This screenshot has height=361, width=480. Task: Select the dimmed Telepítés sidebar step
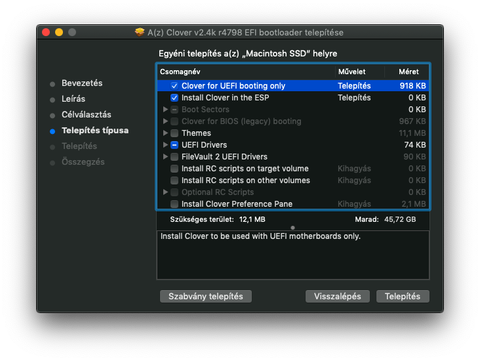[x=79, y=146]
